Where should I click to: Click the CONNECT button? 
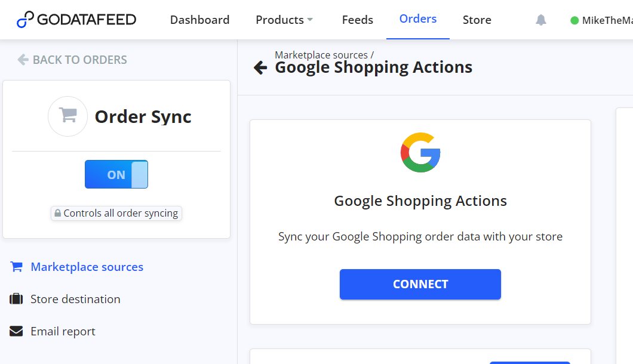pyautogui.click(x=420, y=284)
